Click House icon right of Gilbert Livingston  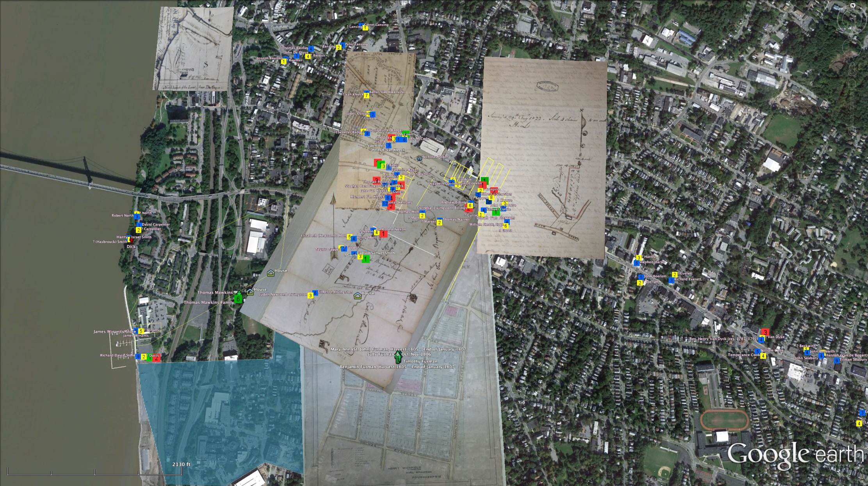(x=357, y=296)
